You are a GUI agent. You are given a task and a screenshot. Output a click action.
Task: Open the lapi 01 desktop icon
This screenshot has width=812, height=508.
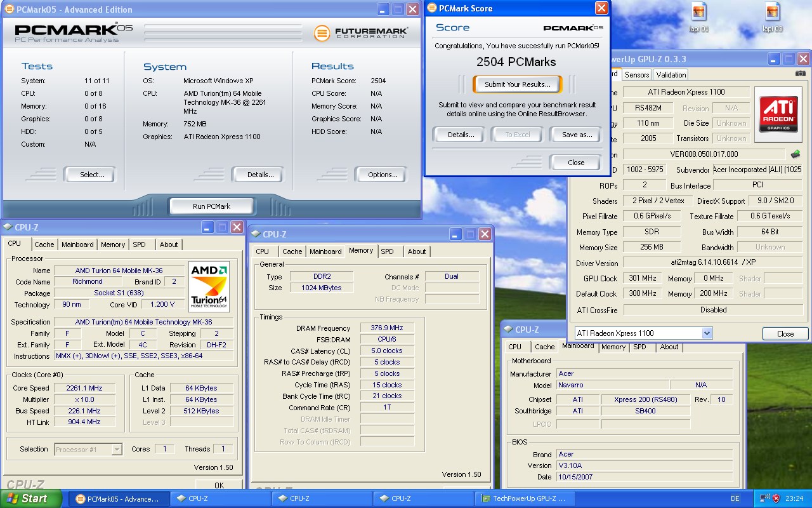point(698,18)
